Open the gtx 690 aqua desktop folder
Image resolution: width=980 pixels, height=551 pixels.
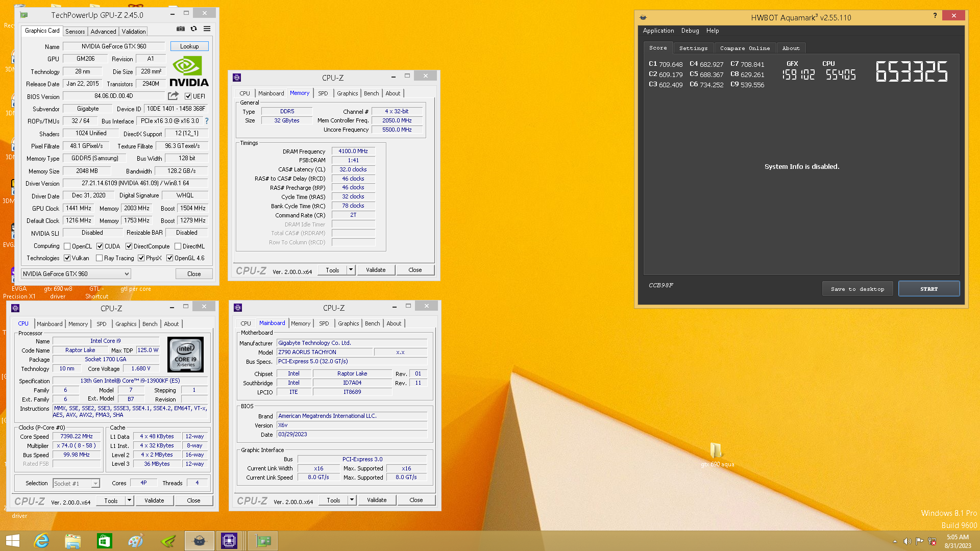(x=717, y=454)
